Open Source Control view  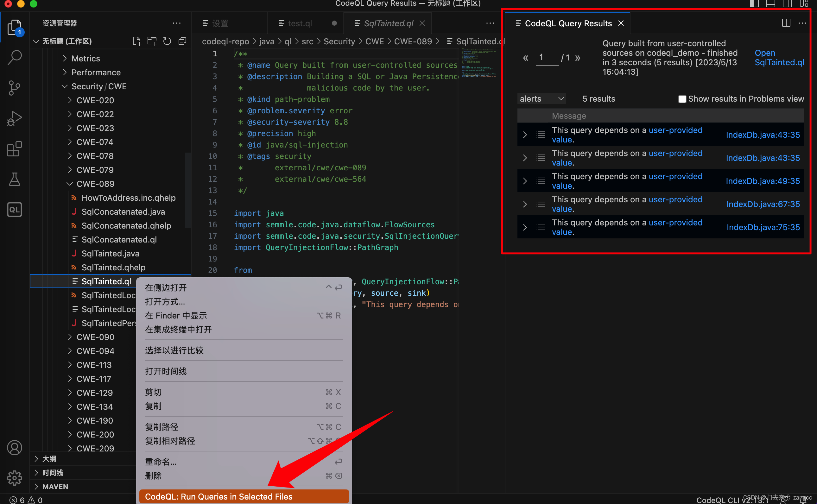tap(14, 88)
